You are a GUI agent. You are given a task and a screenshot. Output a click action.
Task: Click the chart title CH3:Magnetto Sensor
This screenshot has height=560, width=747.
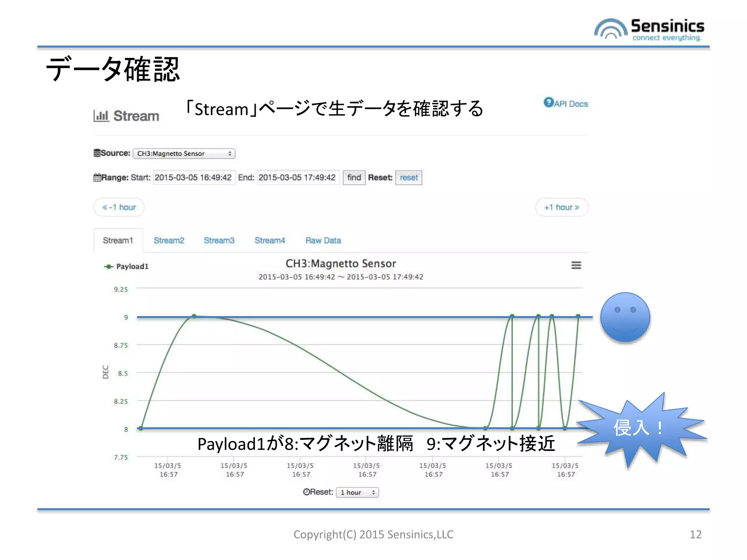coord(341,264)
